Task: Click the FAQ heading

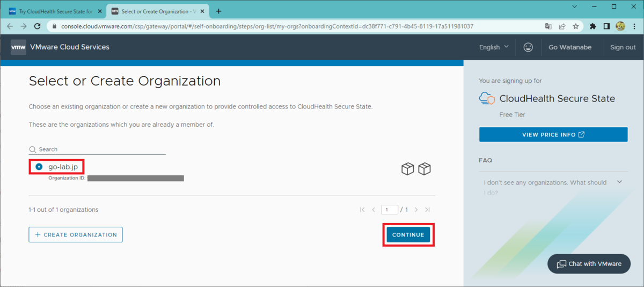Action: 486,160
